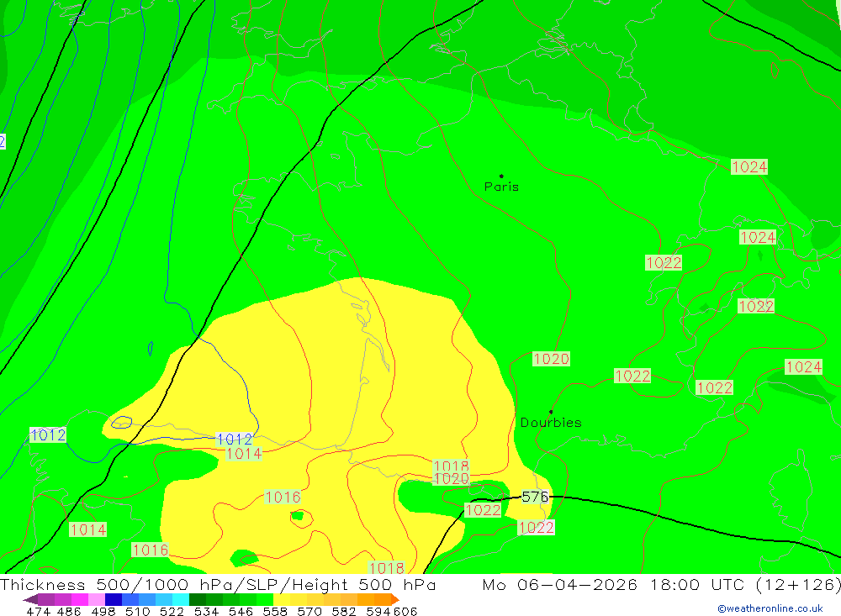Pick the dark green legend swatch above 534
841x616 pixels.
pyautogui.click(x=198, y=599)
